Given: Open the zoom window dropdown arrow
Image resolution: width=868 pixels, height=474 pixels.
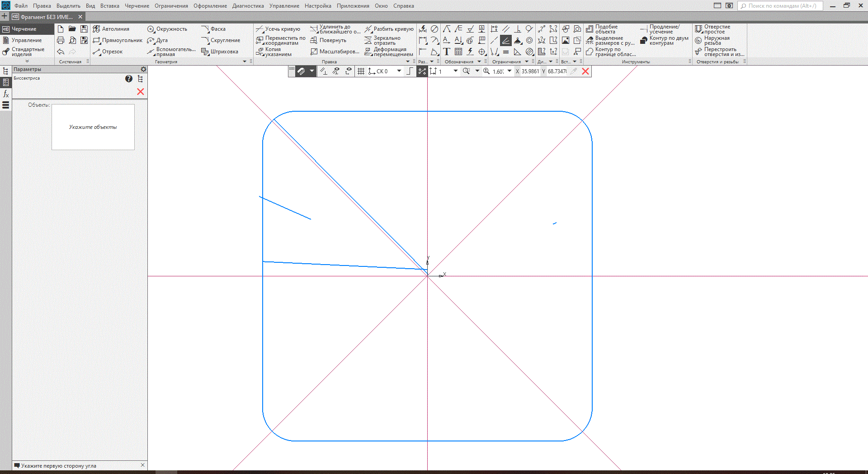Looking at the screenshot, I should [477, 71].
